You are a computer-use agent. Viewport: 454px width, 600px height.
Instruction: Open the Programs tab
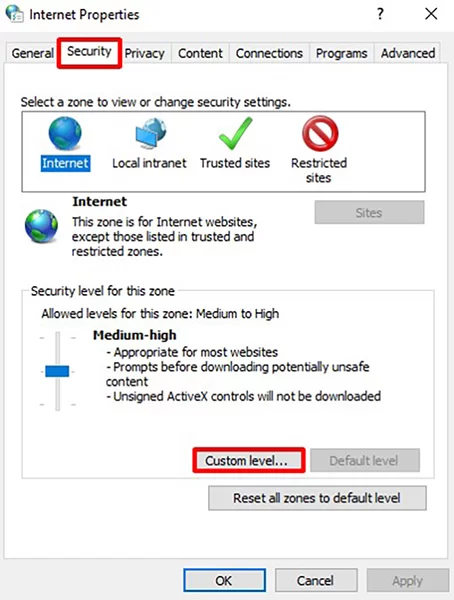tap(341, 53)
